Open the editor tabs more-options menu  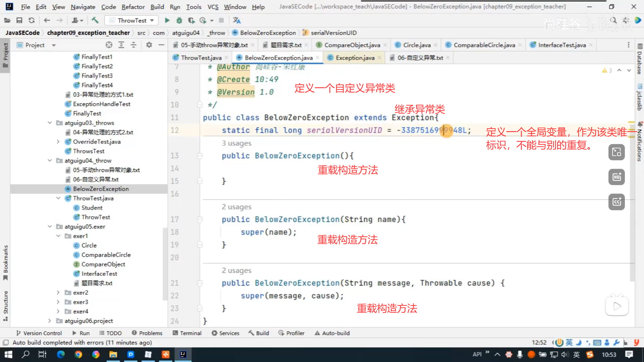click(629, 45)
